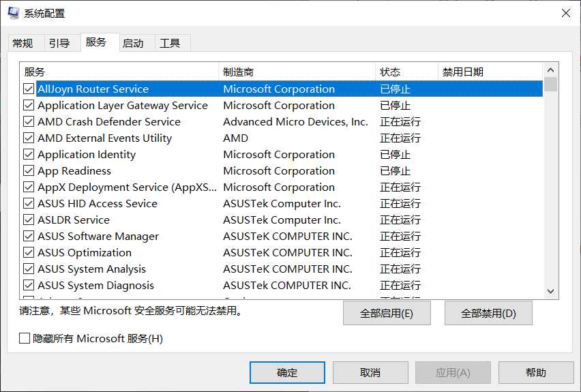Toggle ASUS System Analysis checkbox
Viewport: 581px width, 392px height.
click(x=29, y=269)
